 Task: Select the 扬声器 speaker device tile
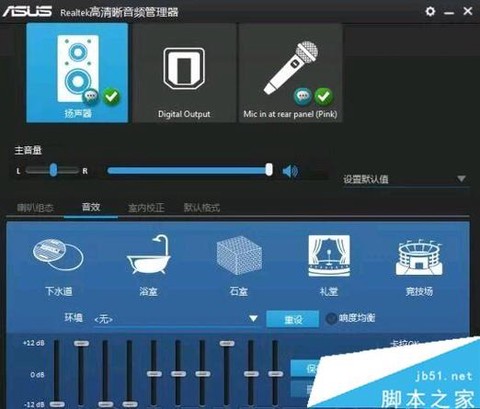point(77,73)
